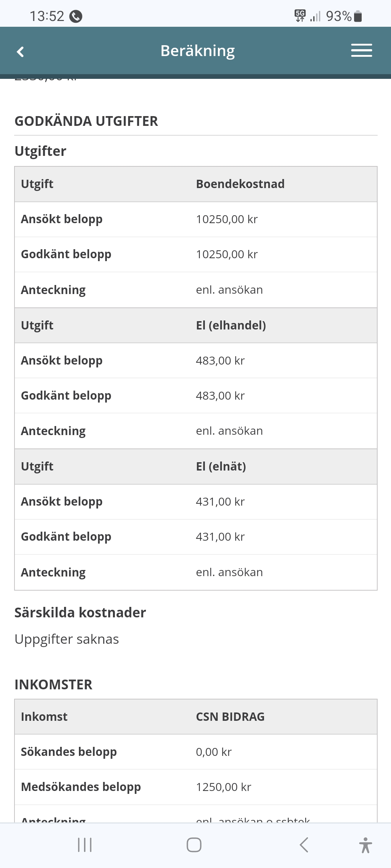Select the El (elhandel) expense header
Image resolution: width=391 pixels, height=868 pixels.
pos(231,325)
